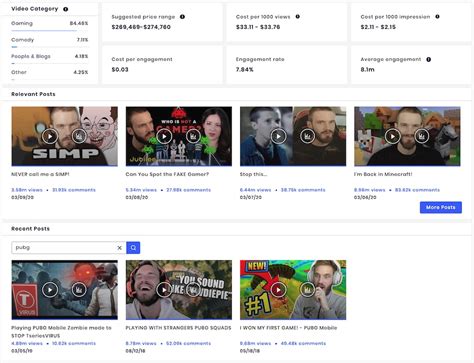This screenshot has height=363, width=474.
Task: Open comments link under FIRST GAME video
Action: [303, 343]
